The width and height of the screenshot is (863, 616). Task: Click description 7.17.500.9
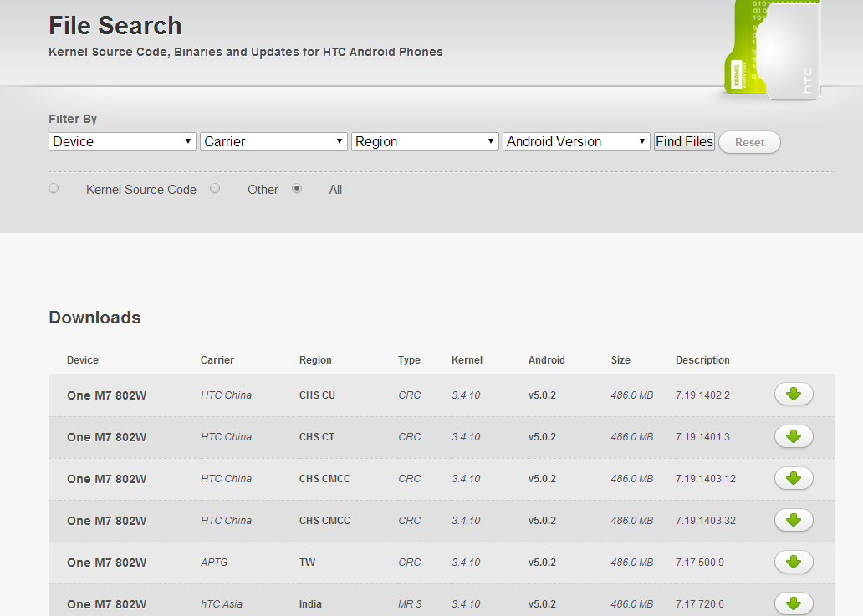pos(700,563)
